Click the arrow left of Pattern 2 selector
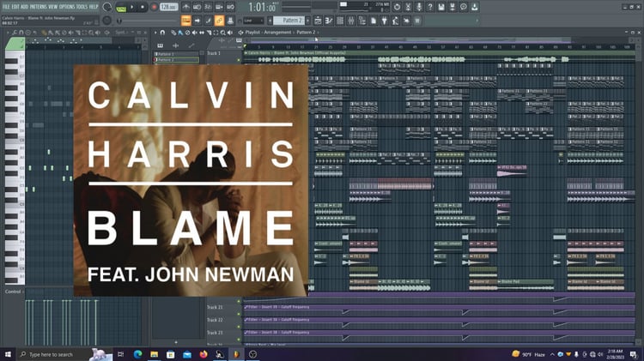The image size is (644, 361). (x=270, y=21)
